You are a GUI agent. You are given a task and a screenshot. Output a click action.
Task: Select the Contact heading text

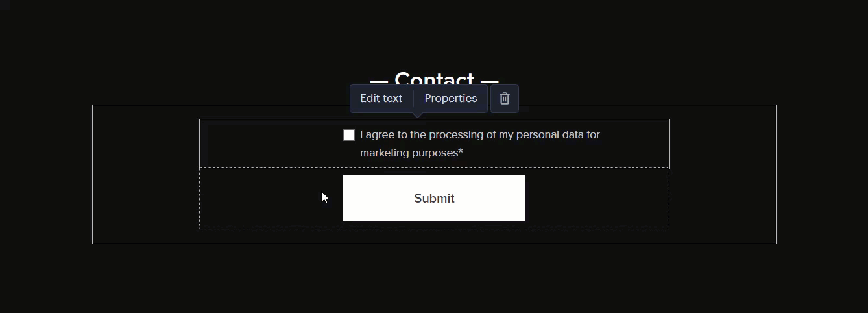click(434, 80)
